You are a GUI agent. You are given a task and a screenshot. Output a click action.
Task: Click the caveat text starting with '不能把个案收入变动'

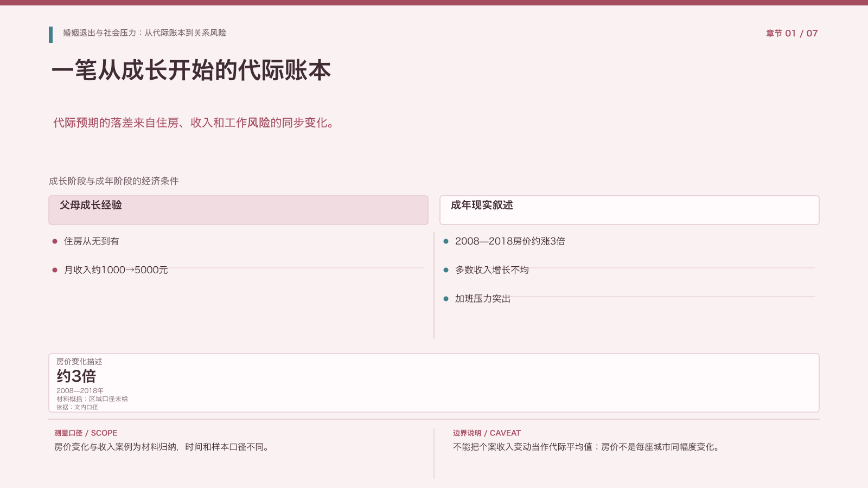[588, 447]
